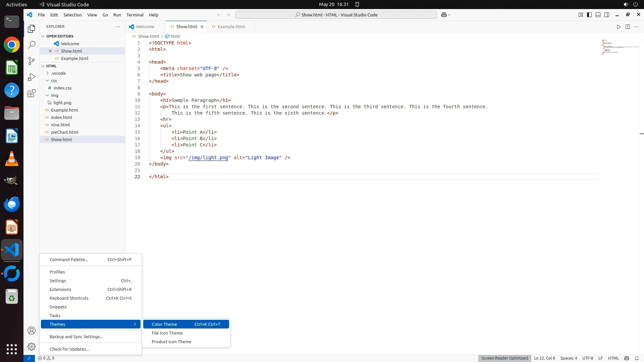
Task: Toggle the Primary Side Bar layout button
Action: pos(589,15)
